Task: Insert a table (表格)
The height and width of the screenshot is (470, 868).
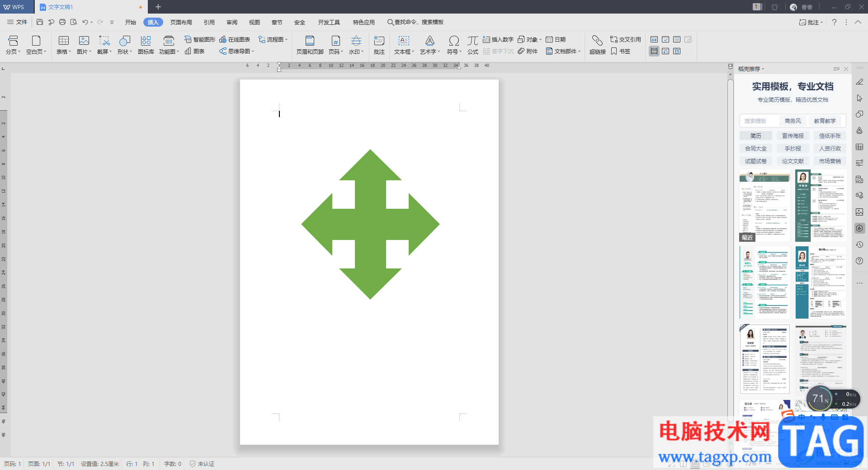Action: pos(64,45)
